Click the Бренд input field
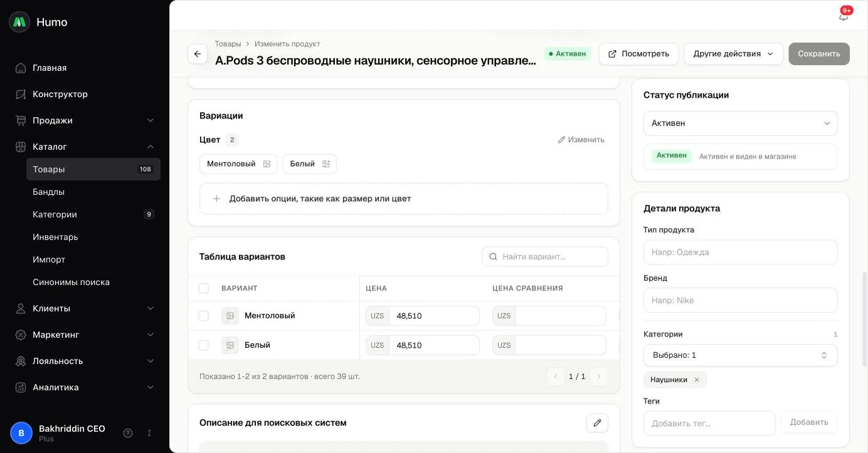The width and height of the screenshot is (868, 453). click(x=740, y=300)
